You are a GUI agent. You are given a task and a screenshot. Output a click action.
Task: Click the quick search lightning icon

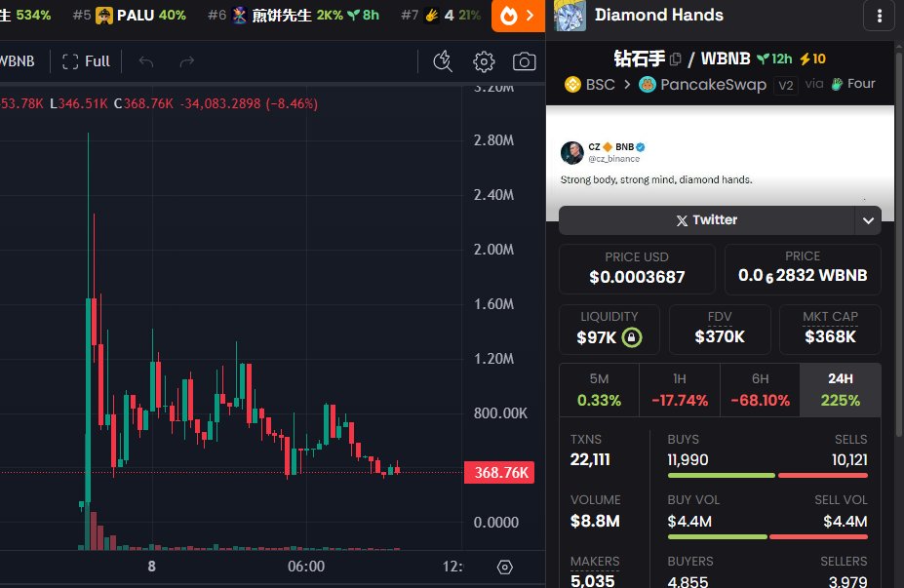pos(443,61)
